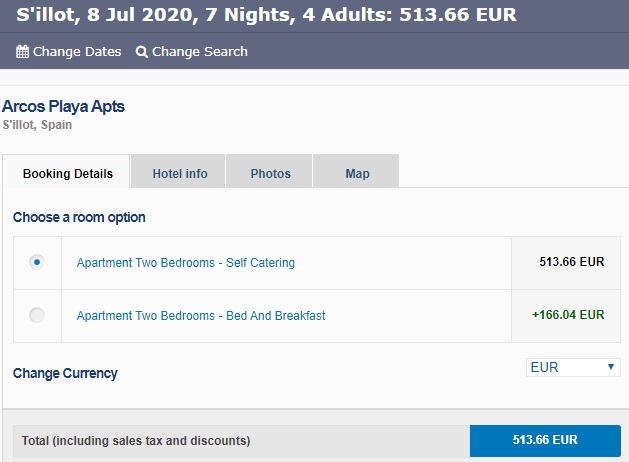This screenshot has height=462, width=629.
Task: Click the blue 513.66 EUR total button
Action: (545, 440)
